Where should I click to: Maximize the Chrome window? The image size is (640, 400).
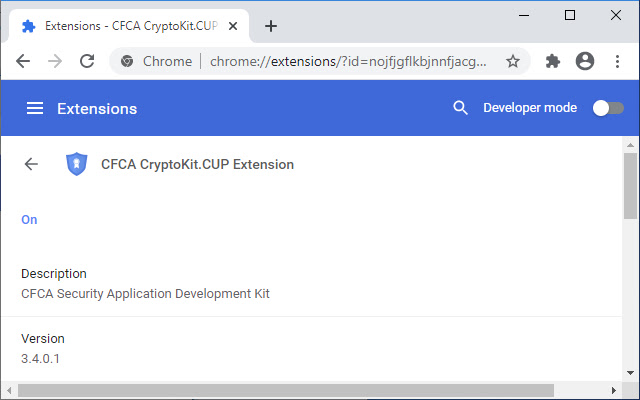pos(570,16)
